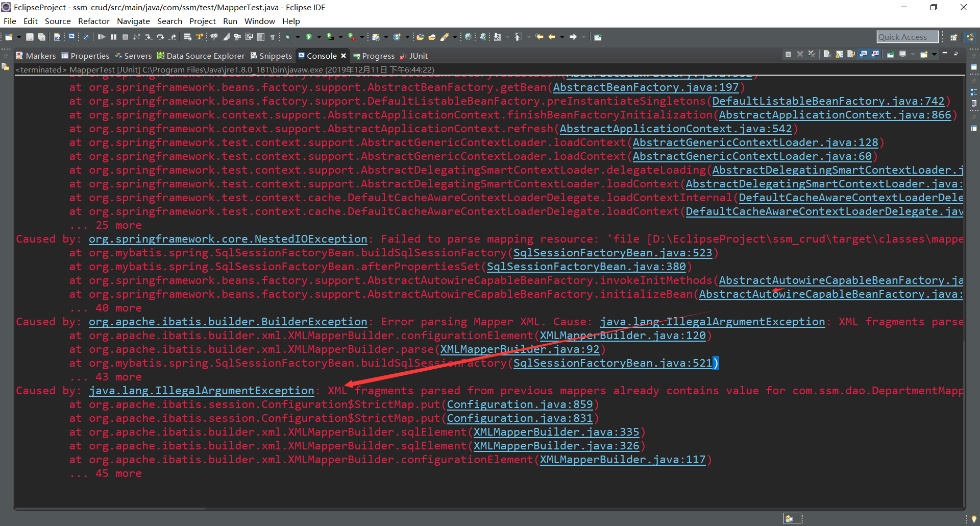Viewport: 980px width, 526px height.
Task: Open link Configuration.java:859
Action: 520,404
